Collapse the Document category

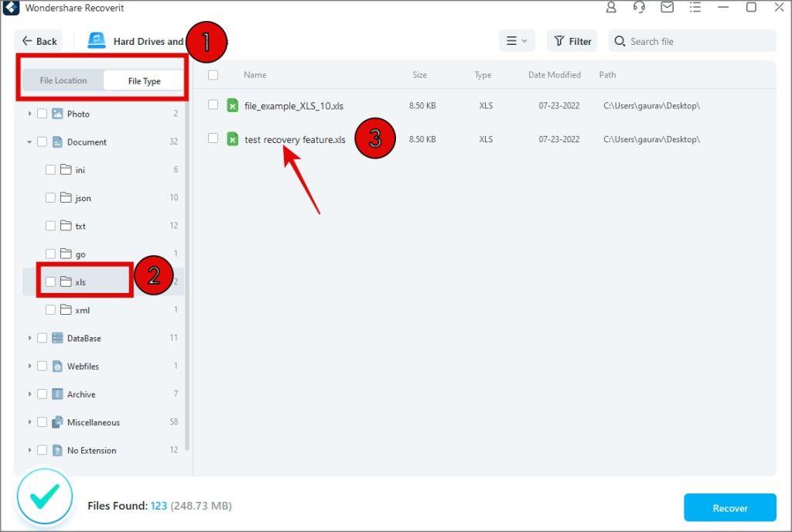point(29,142)
